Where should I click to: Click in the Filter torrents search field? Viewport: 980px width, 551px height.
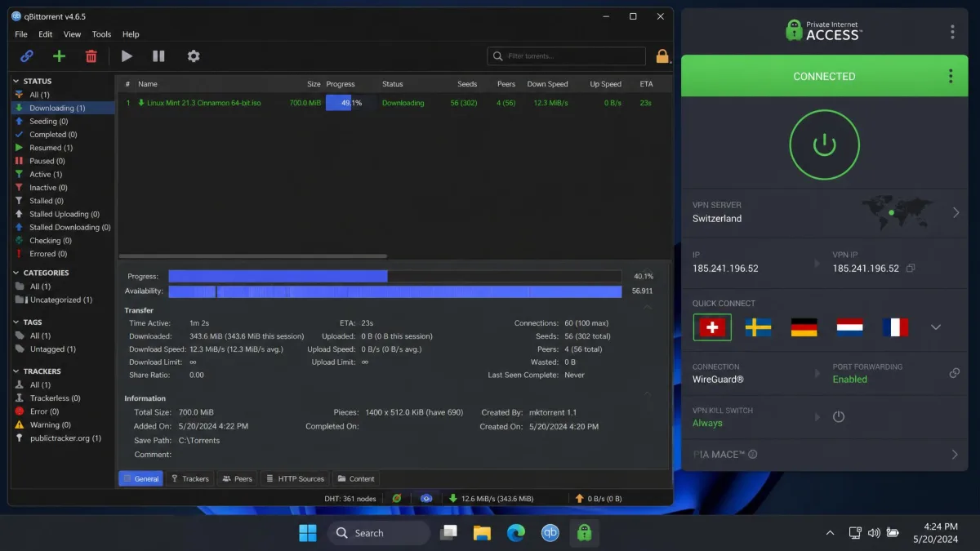click(567, 56)
